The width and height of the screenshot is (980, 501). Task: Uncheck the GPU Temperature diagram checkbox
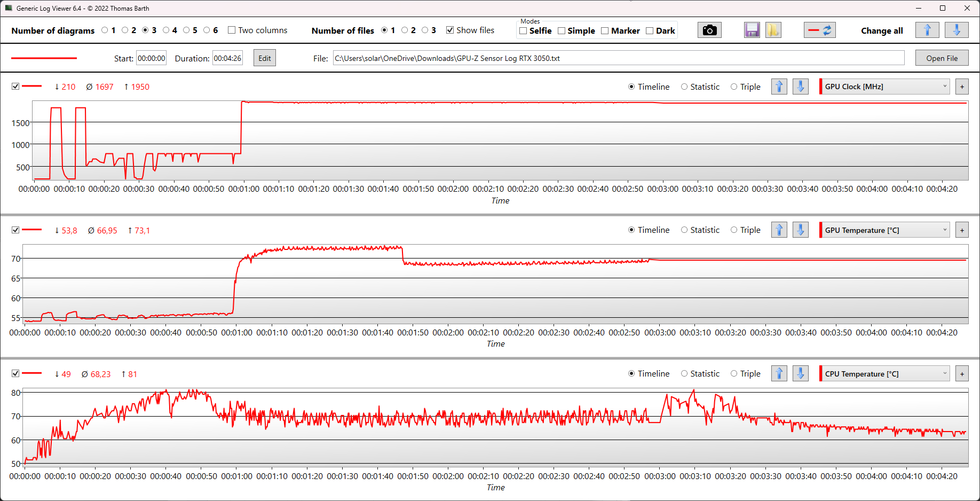point(15,230)
